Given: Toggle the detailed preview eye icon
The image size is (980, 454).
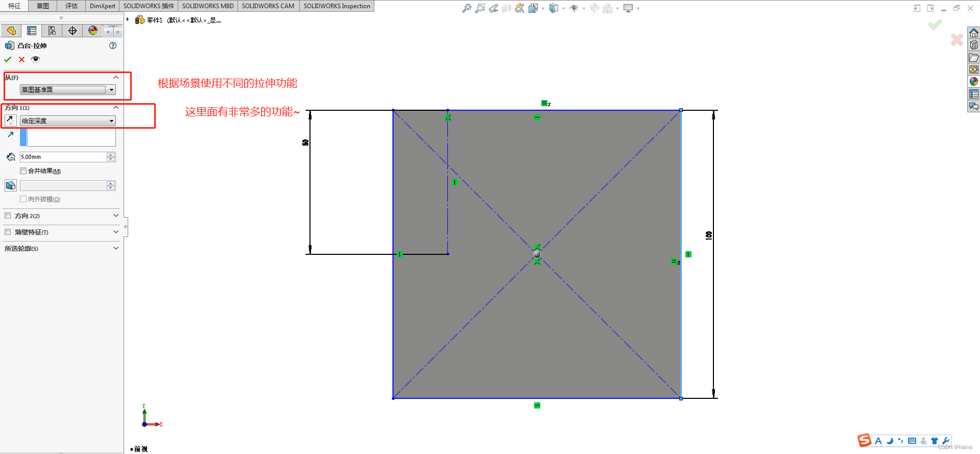Looking at the screenshot, I should click(x=35, y=59).
